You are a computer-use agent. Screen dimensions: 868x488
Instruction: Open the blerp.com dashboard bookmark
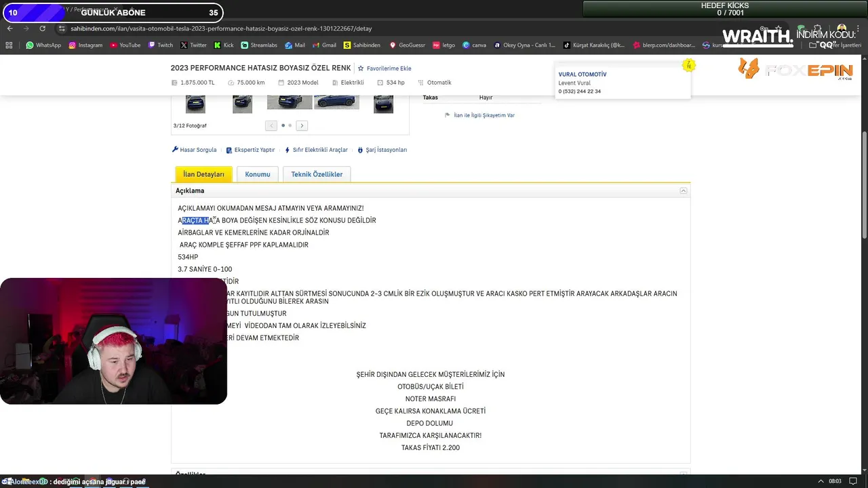coord(664,45)
